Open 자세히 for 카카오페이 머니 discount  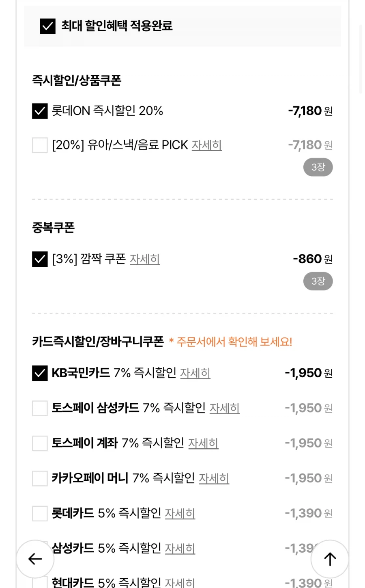214,478
